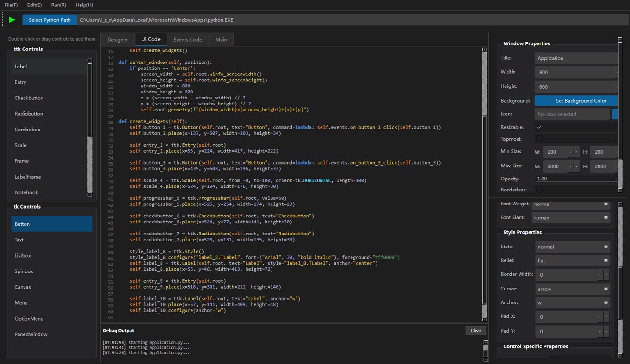Viewport: 630px width, 364px height.
Task: Select the UI Code tab
Action: click(x=151, y=39)
